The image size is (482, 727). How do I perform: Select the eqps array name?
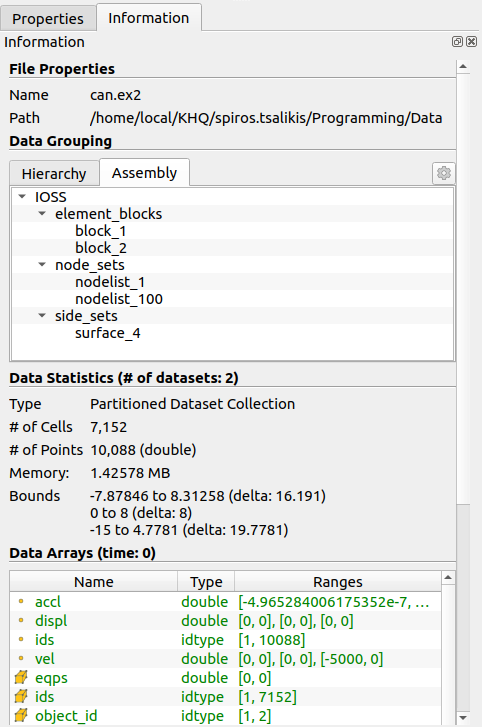(51, 678)
